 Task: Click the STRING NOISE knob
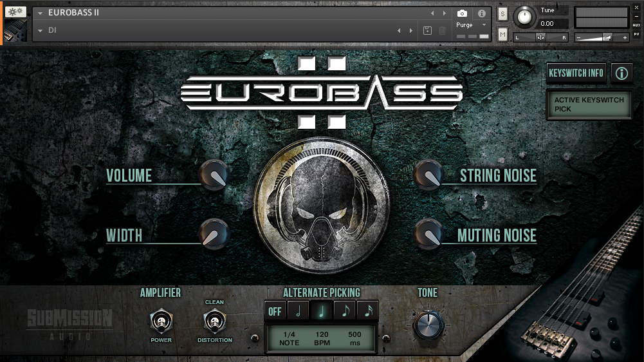coord(428,175)
